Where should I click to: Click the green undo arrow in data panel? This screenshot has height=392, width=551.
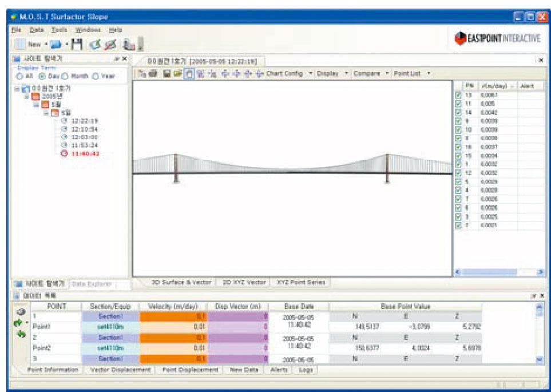coord(21,334)
